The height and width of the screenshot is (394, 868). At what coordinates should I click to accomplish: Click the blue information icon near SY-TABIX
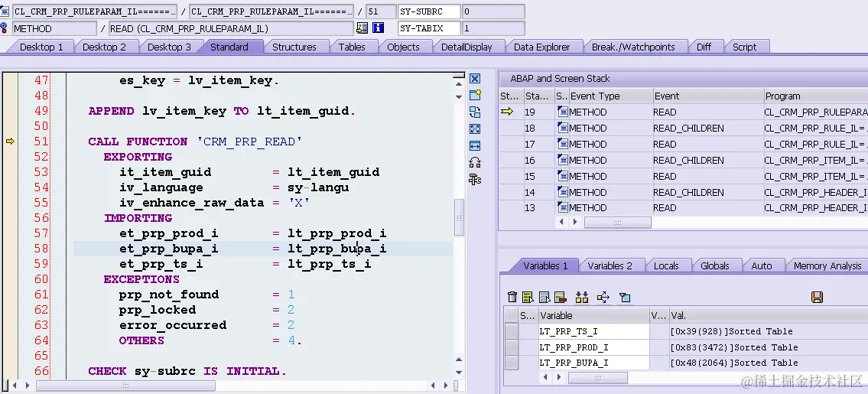click(378, 28)
